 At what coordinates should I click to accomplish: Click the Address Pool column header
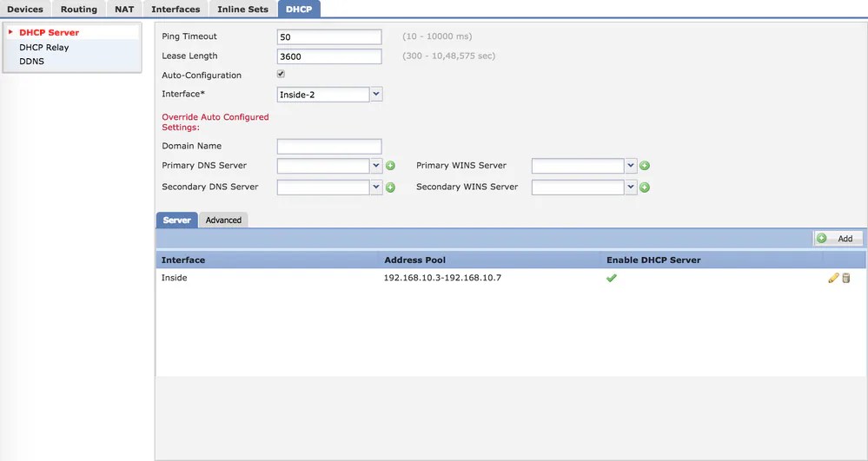pos(415,260)
